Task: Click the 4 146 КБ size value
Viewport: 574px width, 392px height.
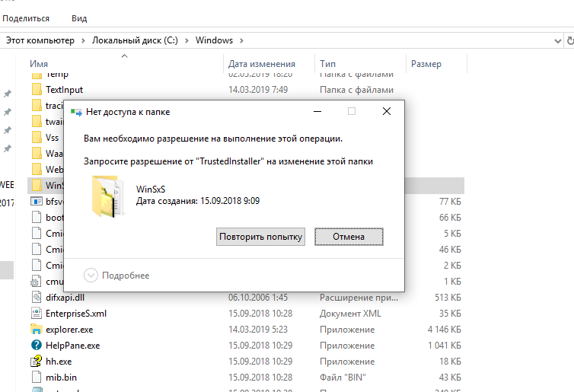Action: 444,330
